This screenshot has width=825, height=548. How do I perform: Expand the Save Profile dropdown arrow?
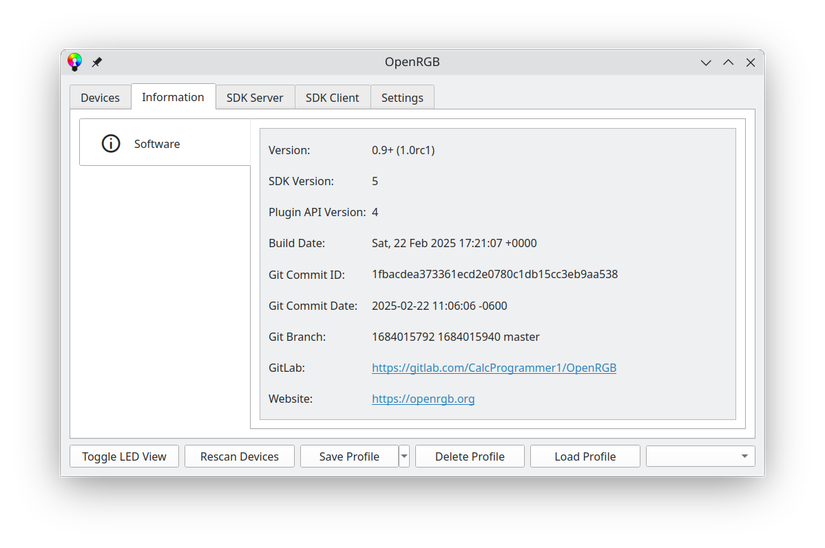404,456
